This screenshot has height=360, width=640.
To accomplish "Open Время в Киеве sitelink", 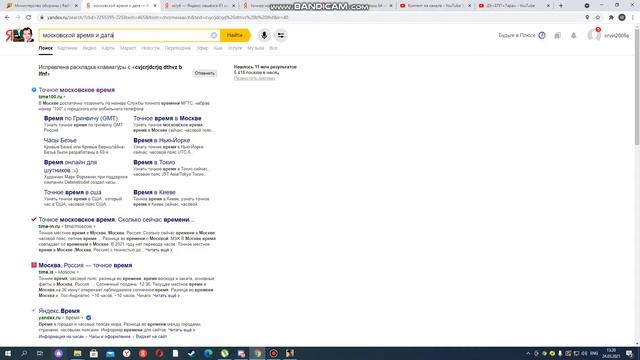I will (154, 192).
